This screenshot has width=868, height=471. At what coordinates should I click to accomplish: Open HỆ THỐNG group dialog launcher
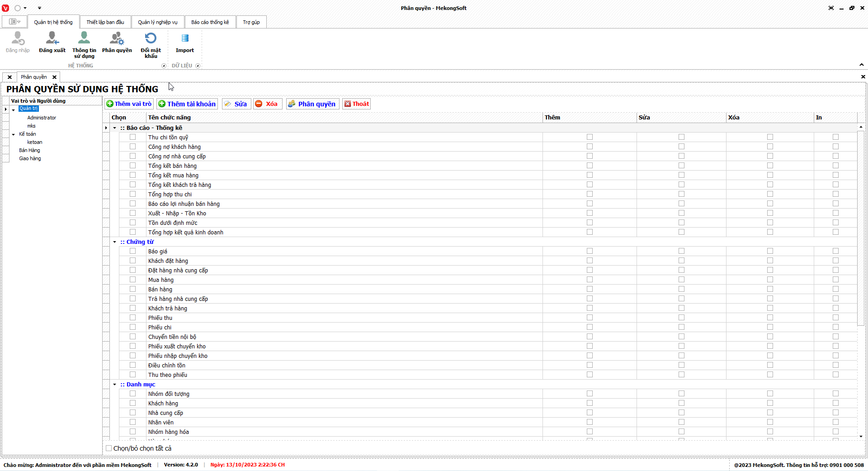pyautogui.click(x=164, y=66)
